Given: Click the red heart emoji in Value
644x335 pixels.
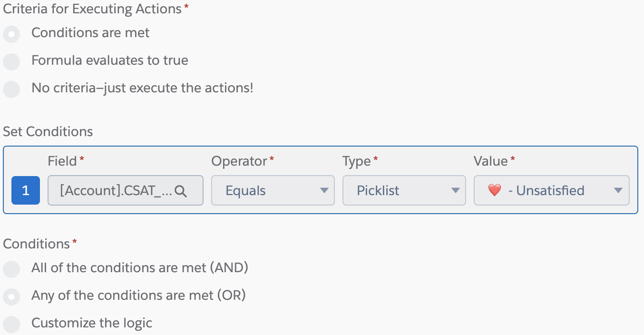Looking at the screenshot, I should coord(495,190).
